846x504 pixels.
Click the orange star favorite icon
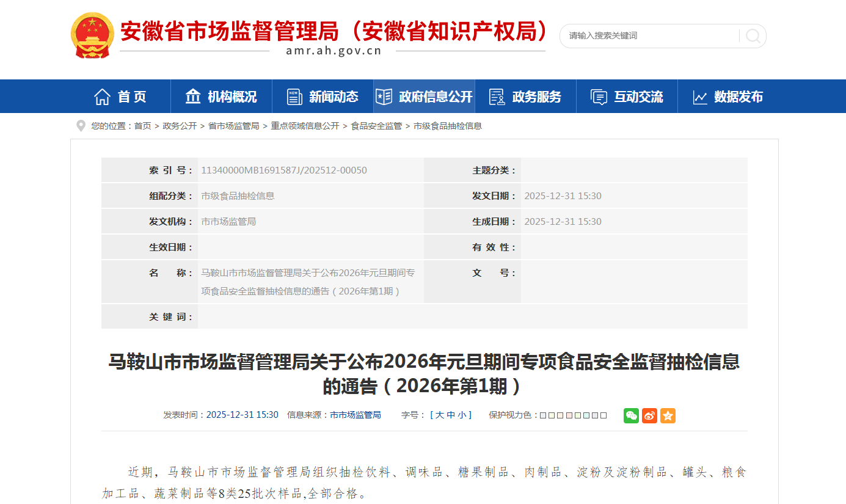[668, 415]
